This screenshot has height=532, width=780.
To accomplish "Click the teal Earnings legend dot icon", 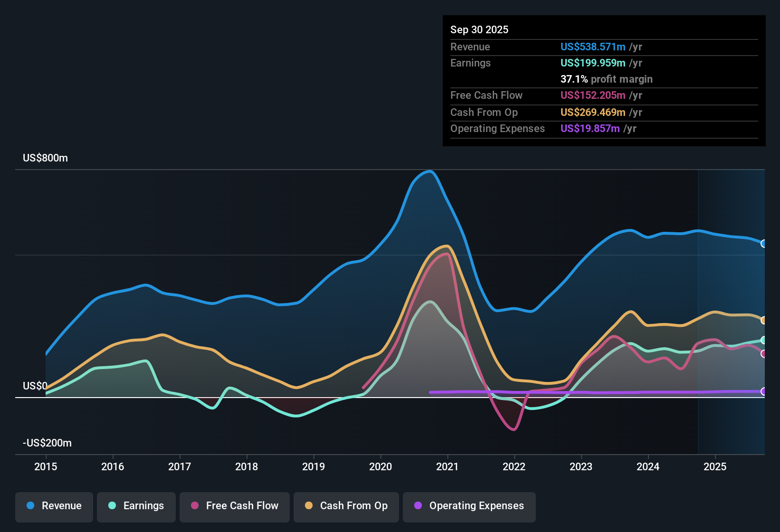I will (x=113, y=506).
